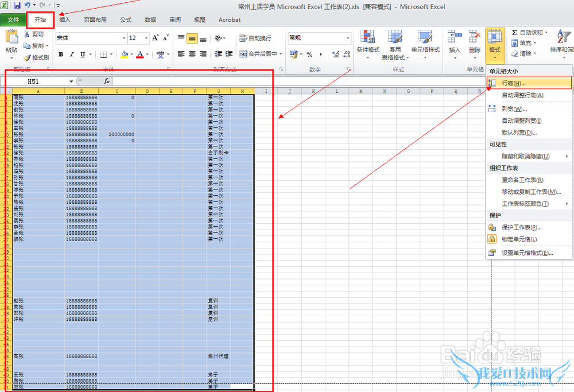Click the Format Painter (格式刷) button
This screenshot has height=392, width=574.
pyautogui.click(x=36, y=57)
